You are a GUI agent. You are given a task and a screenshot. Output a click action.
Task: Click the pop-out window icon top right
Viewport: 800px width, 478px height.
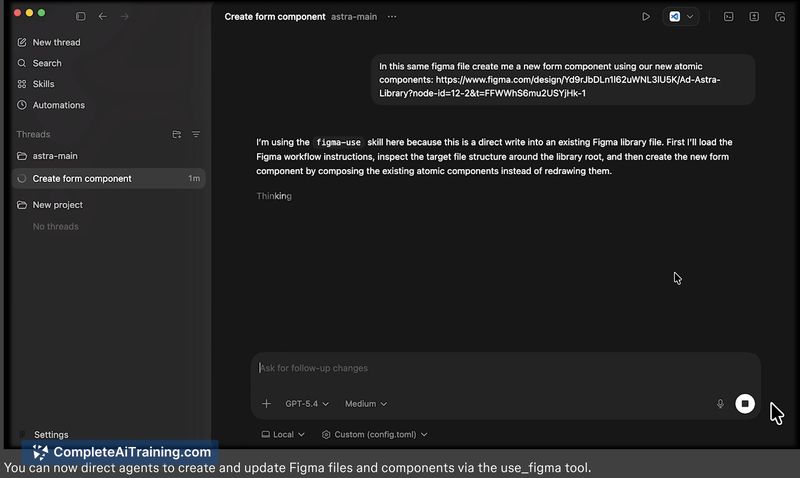click(780, 17)
